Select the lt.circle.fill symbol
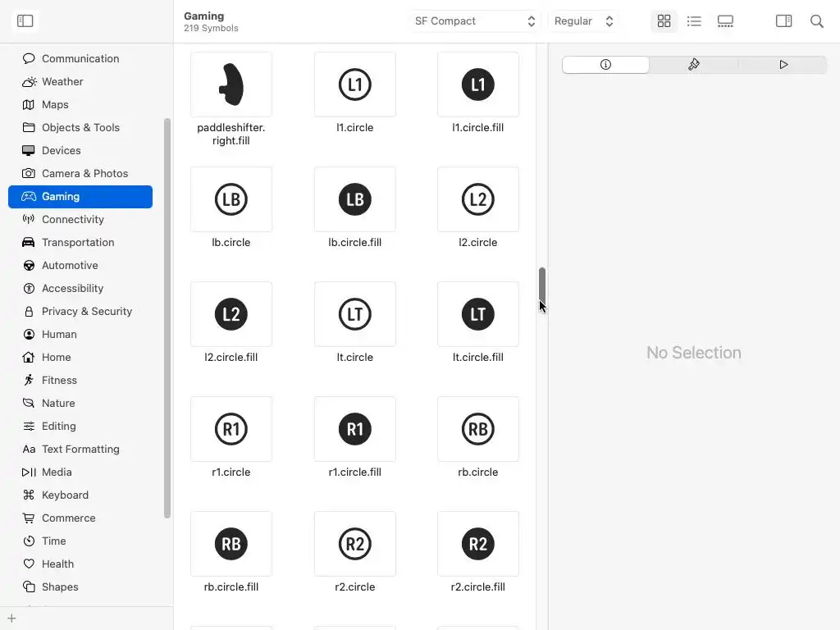Screen dimensions: 840x630 478,314
